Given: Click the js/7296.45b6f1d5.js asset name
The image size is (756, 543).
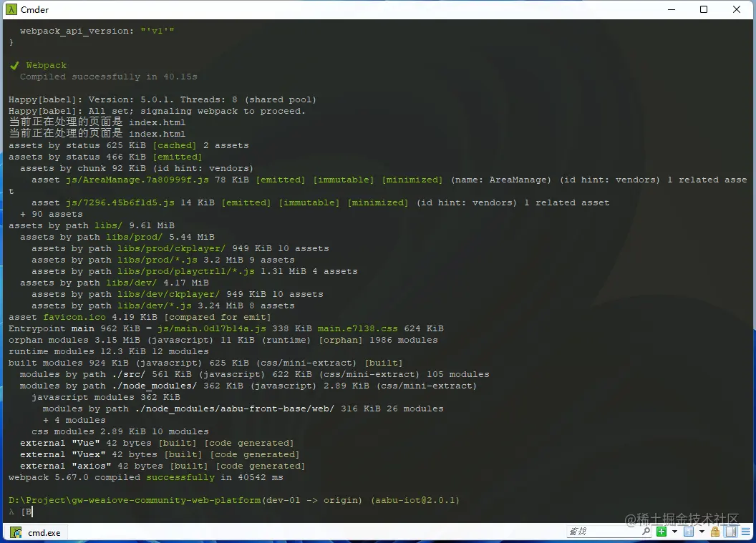Looking at the screenshot, I should (120, 202).
